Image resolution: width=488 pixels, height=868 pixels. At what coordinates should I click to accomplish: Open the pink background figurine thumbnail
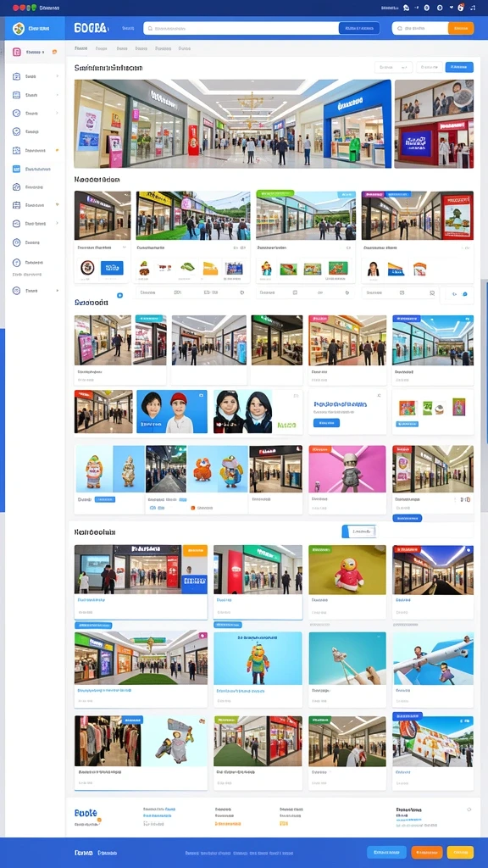coord(347,469)
